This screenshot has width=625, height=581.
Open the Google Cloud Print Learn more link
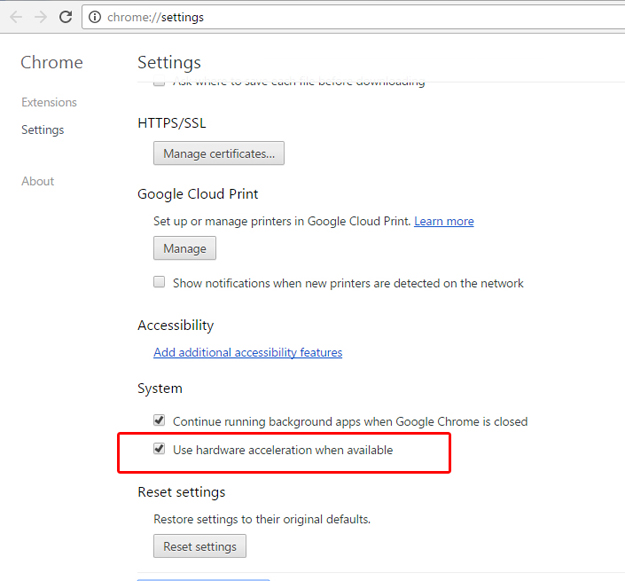[x=444, y=221]
